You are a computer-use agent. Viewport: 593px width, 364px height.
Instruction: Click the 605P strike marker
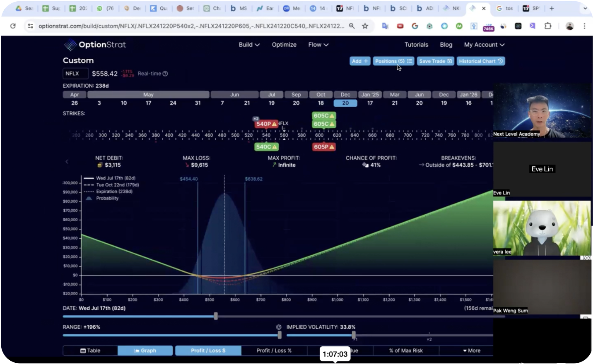(x=324, y=147)
